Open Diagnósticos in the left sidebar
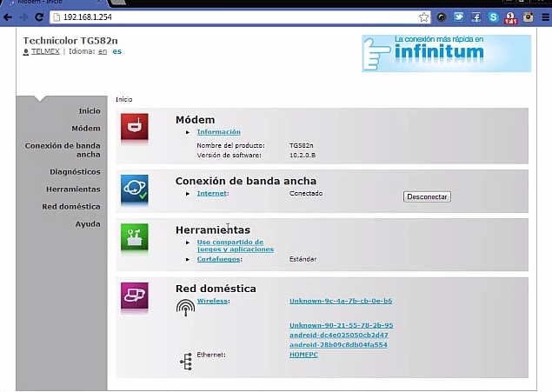Screen dimensions: 552x392 (x=75, y=171)
